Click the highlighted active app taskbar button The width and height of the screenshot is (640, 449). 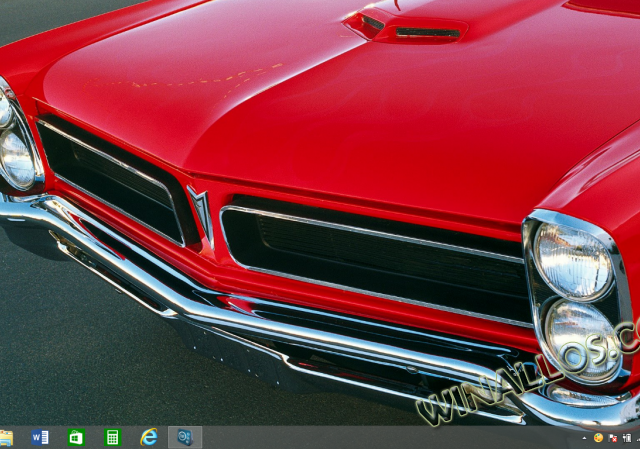pos(185,437)
